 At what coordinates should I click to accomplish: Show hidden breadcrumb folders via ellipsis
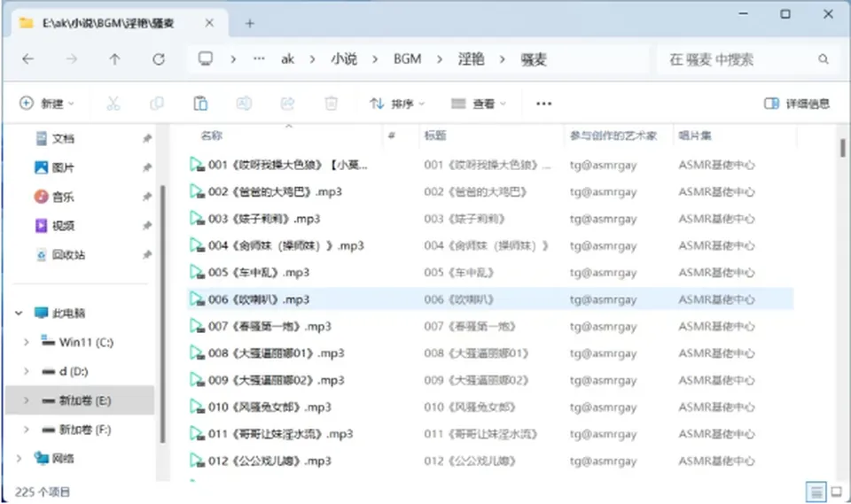tap(259, 58)
